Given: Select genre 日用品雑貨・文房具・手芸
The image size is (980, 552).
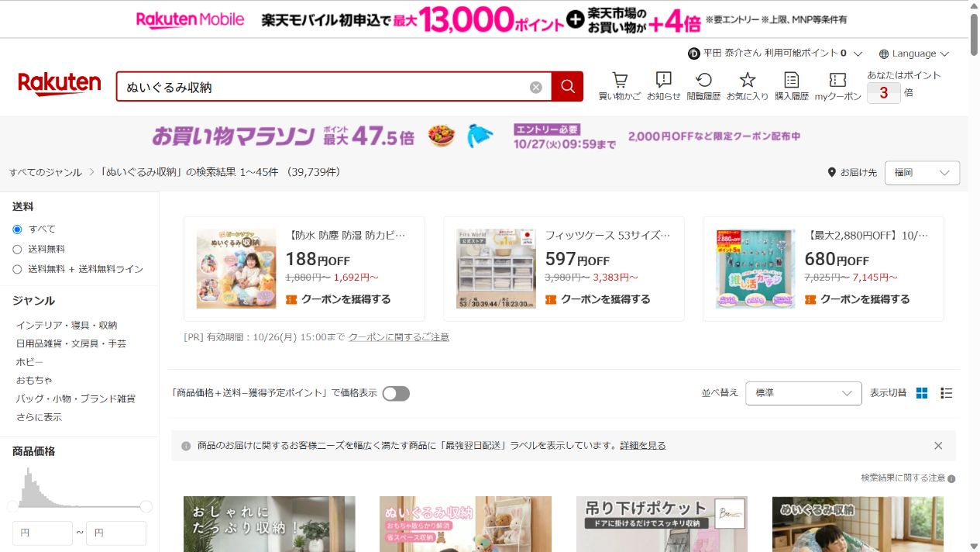Looking at the screenshot, I should pyautogui.click(x=71, y=343).
